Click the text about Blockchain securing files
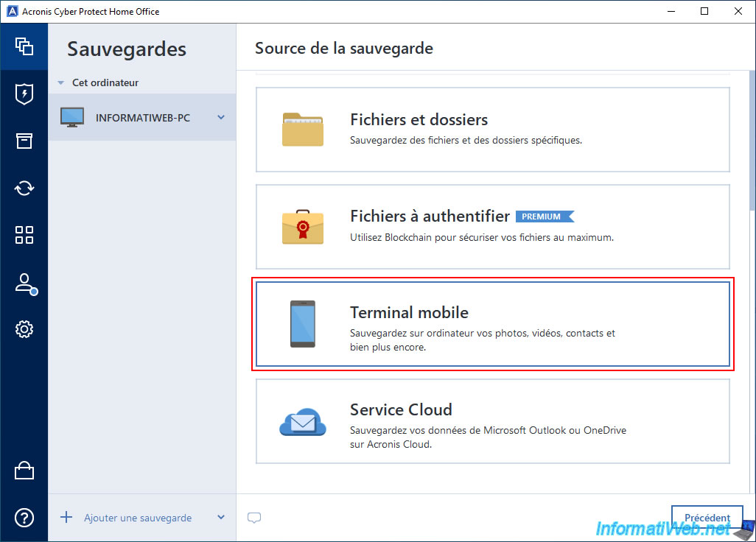The image size is (756, 542). click(482, 238)
